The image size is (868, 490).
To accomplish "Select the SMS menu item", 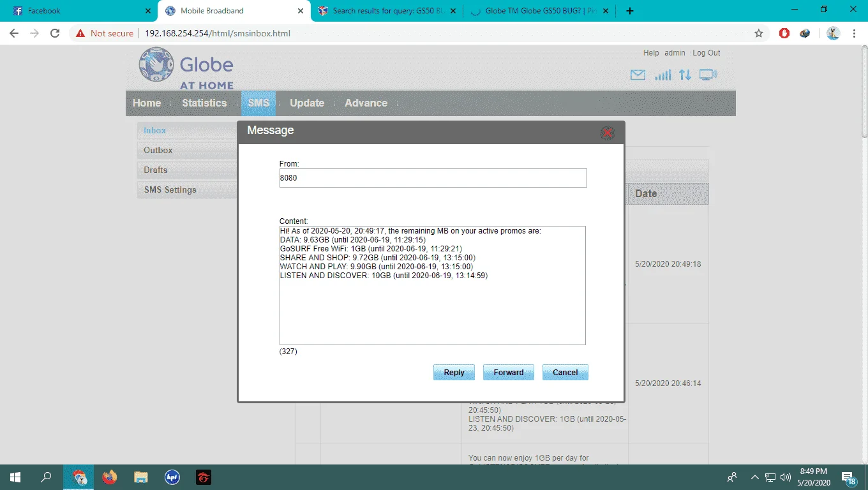I will 258,103.
